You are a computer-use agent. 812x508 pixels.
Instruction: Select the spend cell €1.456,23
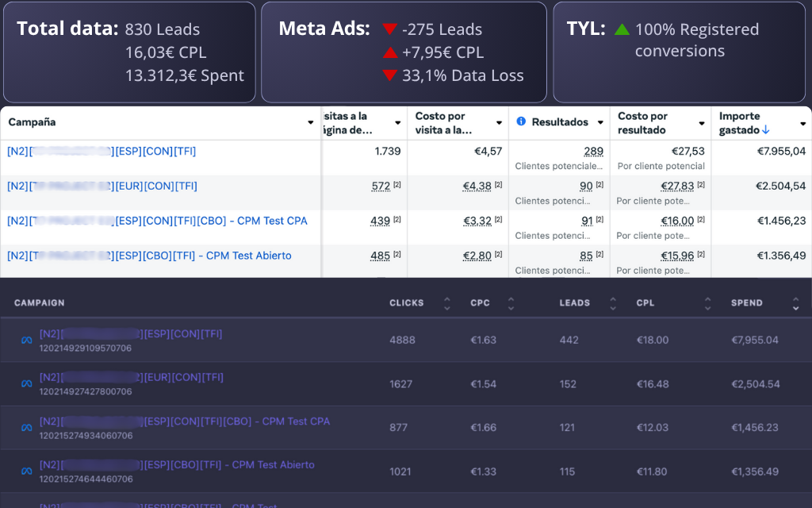[x=781, y=221]
